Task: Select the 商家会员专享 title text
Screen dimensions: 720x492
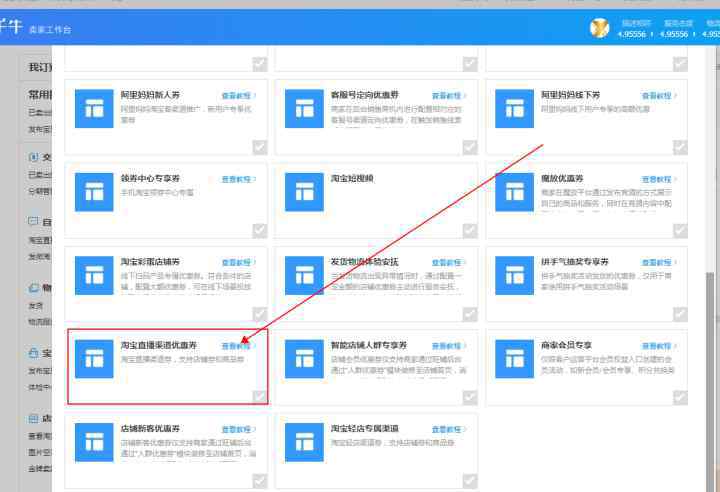Action: [x=566, y=345]
